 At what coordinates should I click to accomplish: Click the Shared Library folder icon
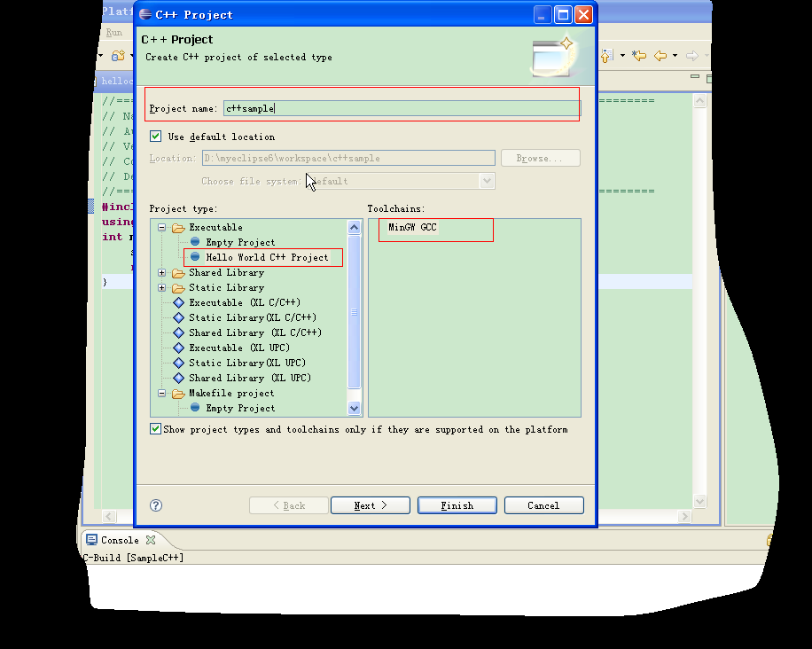click(178, 273)
